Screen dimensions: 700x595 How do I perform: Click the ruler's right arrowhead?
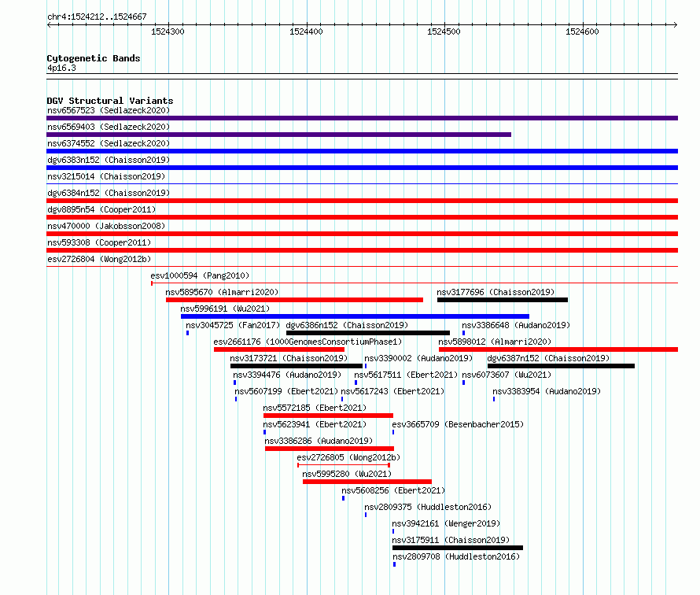pyautogui.click(x=676, y=25)
